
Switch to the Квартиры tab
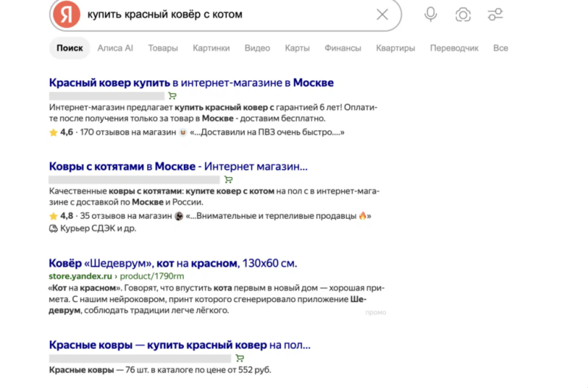395,48
